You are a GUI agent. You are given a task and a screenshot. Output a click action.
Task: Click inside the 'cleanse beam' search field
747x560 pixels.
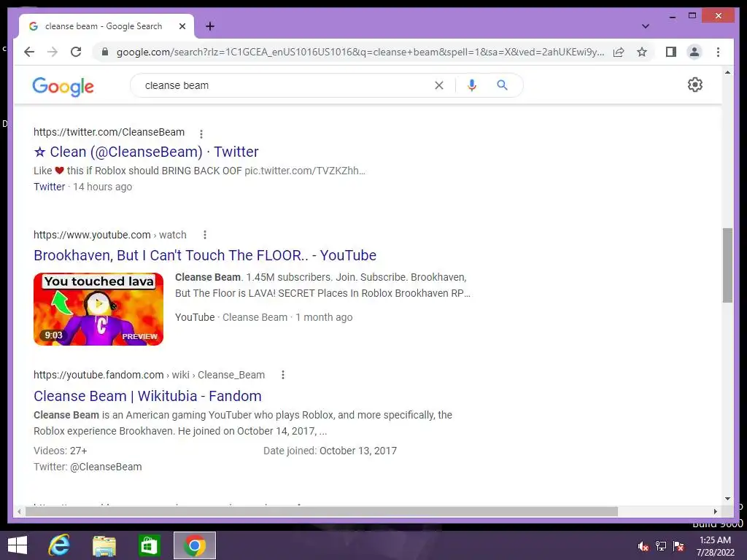pos(286,85)
